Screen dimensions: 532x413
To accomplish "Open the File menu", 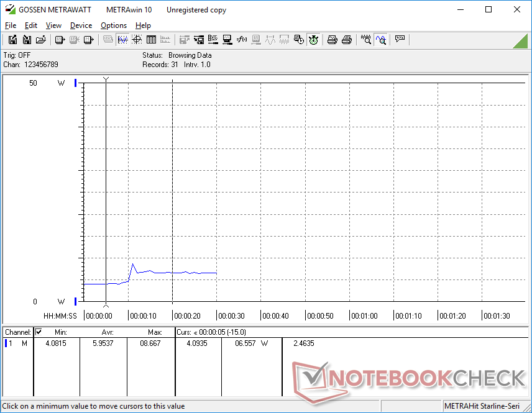I will tap(11, 25).
